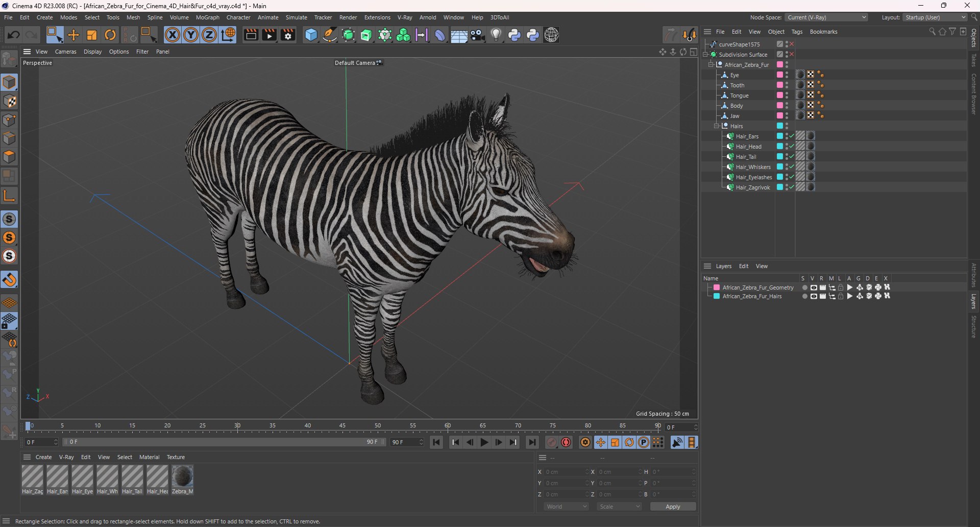
Task: Toggle view eye for African_Zebra_Fur_Geometry layer
Action: pos(814,288)
